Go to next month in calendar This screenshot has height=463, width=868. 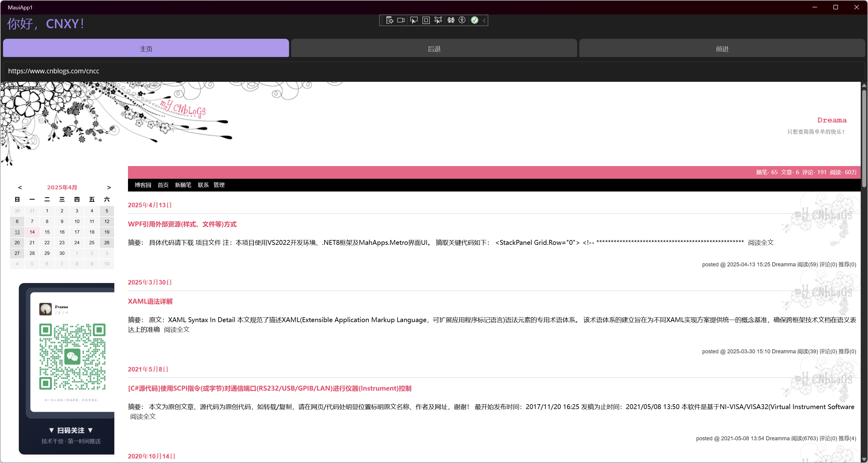[109, 187]
